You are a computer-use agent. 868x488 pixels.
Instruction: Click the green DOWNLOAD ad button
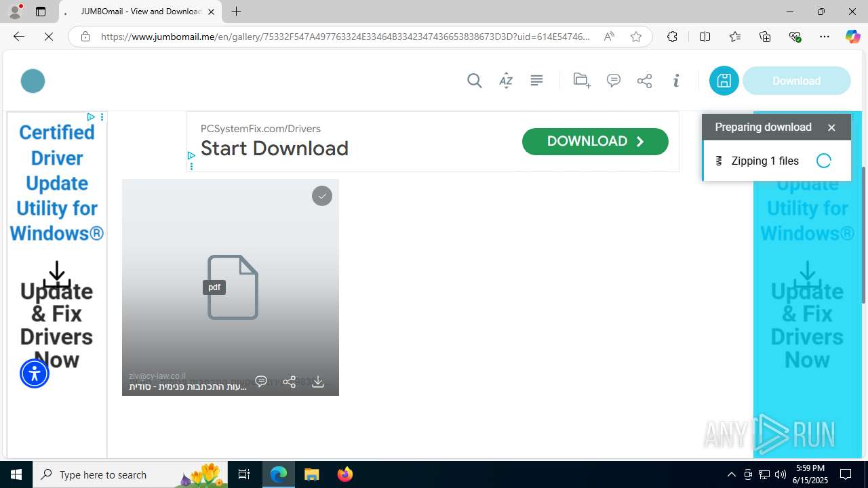pos(595,141)
